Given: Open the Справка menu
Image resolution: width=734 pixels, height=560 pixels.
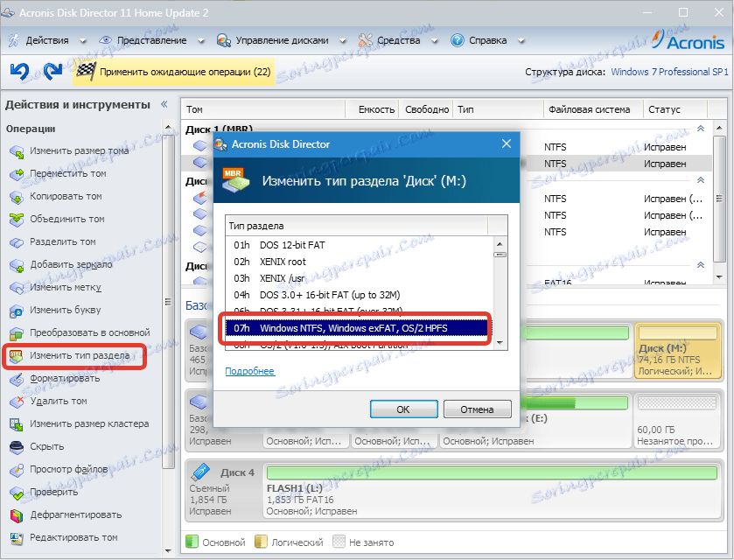Looking at the screenshot, I should pos(488,41).
